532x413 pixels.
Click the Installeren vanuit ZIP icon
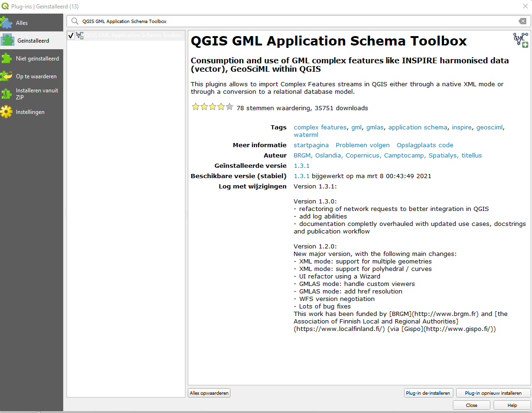tap(7, 94)
